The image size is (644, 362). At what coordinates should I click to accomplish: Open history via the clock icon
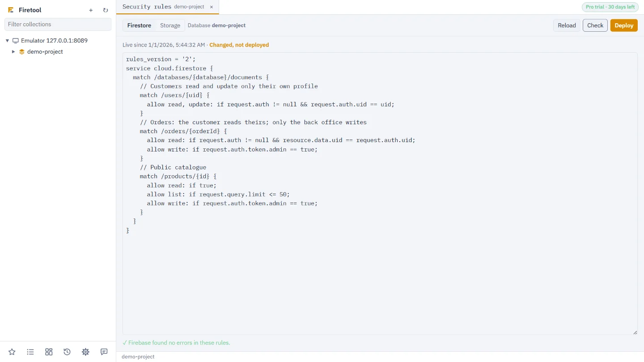pyautogui.click(x=67, y=352)
